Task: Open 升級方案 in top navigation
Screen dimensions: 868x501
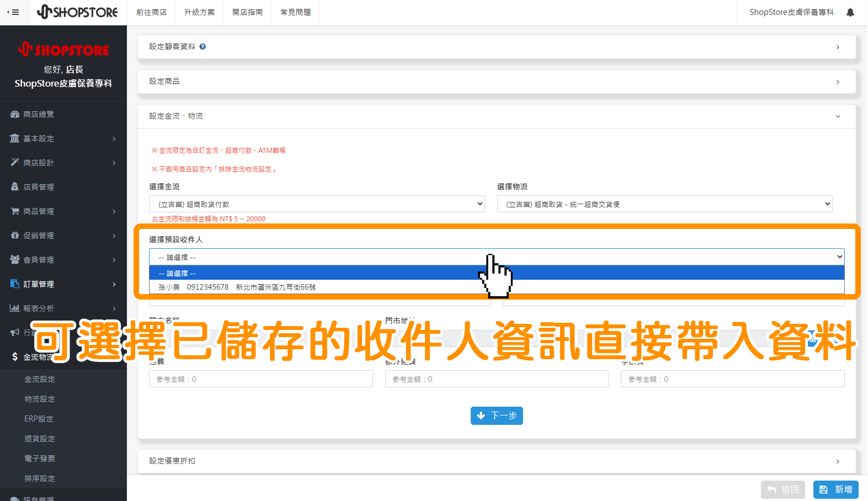Action: click(199, 12)
